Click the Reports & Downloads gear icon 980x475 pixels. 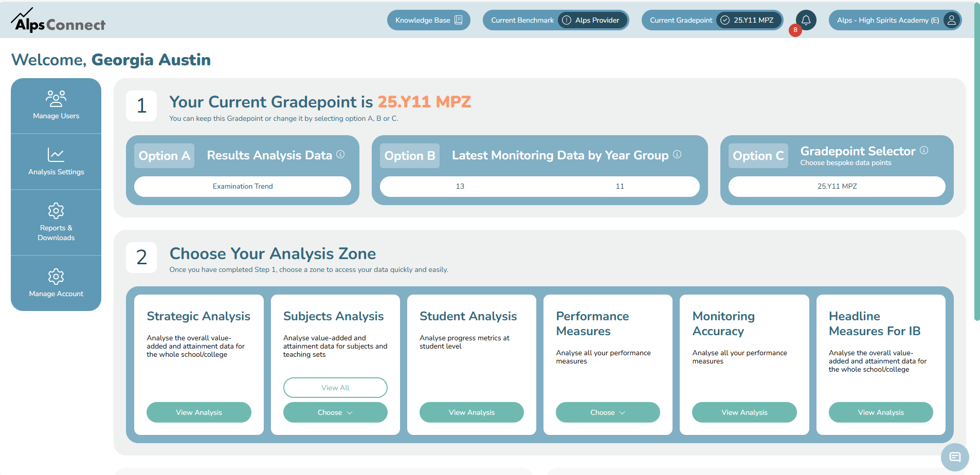[x=56, y=210]
